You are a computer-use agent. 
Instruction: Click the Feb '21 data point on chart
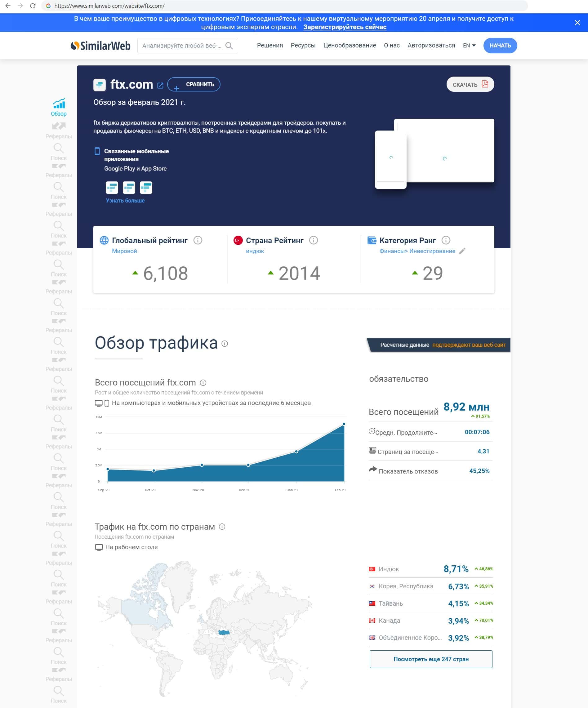[344, 424]
